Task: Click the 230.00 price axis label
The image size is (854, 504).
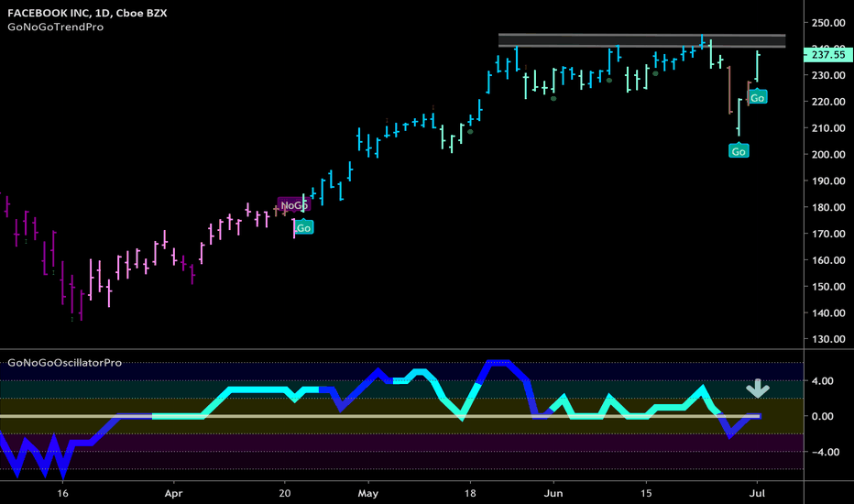Action: 828,75
